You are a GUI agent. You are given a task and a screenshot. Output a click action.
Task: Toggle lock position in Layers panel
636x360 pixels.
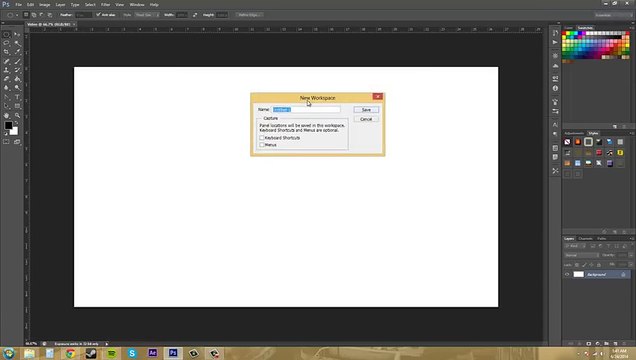[x=591, y=265]
